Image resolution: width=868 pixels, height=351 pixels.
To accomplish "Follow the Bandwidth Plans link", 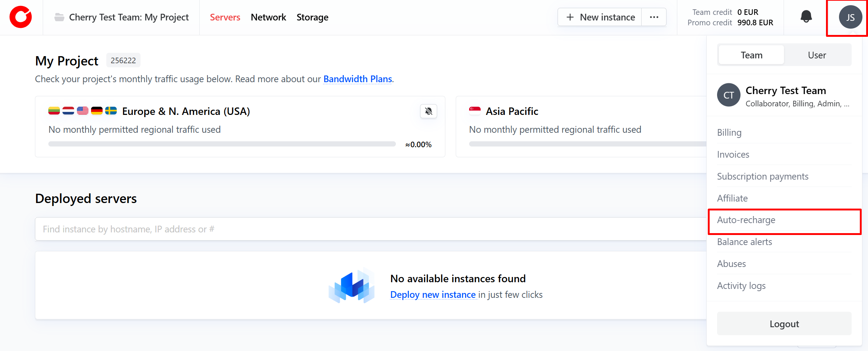I will coord(357,79).
